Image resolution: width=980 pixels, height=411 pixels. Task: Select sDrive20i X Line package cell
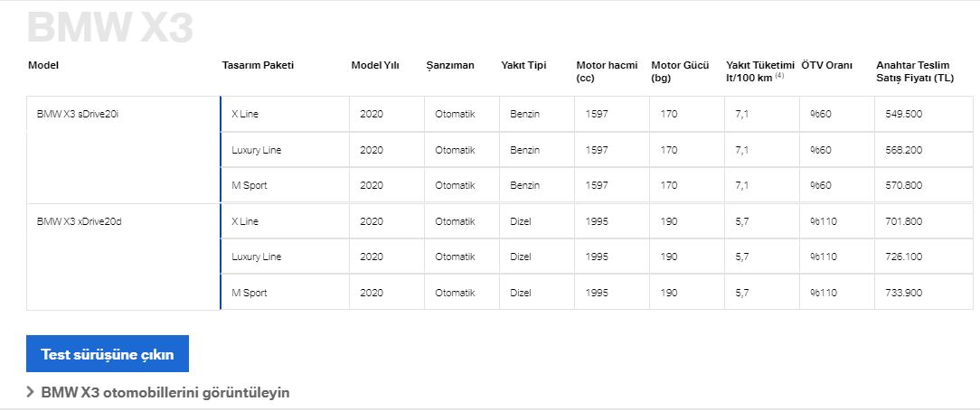(x=285, y=115)
